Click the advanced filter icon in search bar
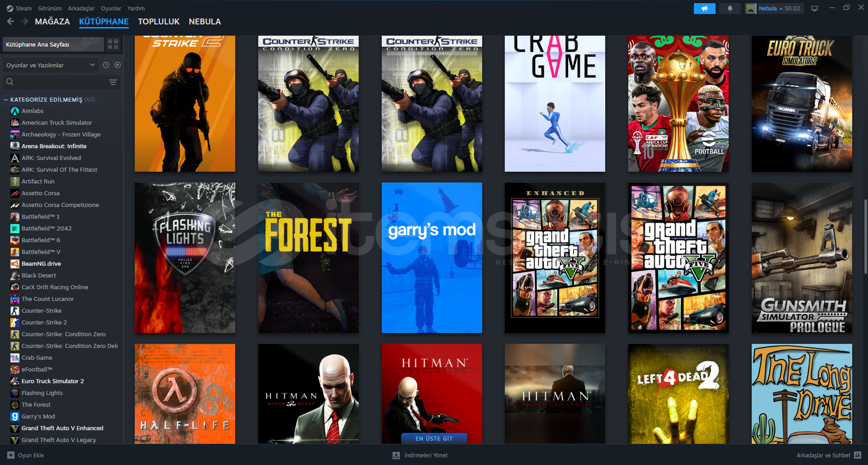This screenshot has width=868, height=465. (113, 82)
